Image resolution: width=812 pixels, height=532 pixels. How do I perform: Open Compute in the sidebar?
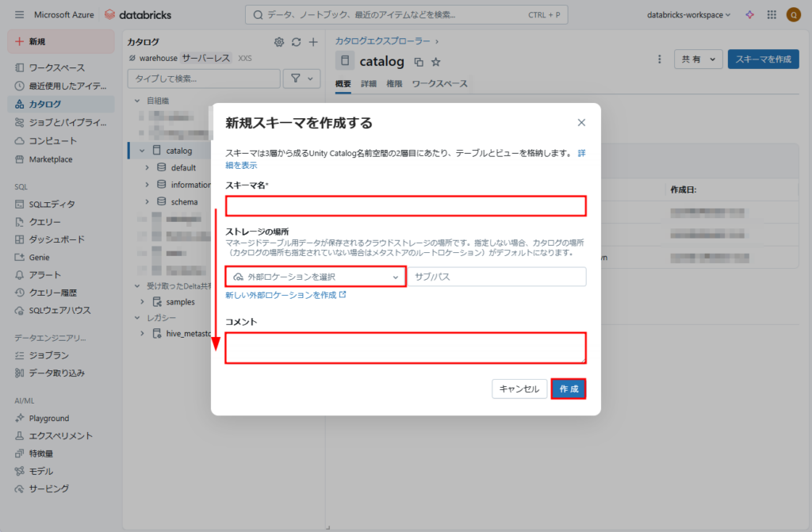[61, 140]
